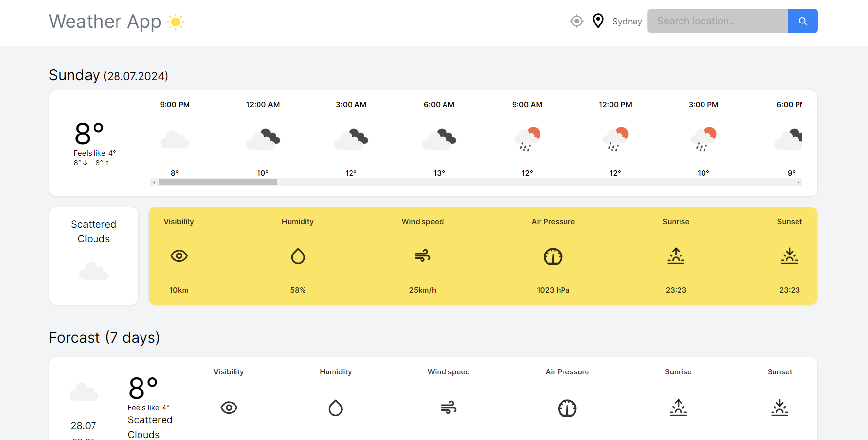Click the sun icon next to Weather App
Screen dimensions: 868x440
point(175,22)
